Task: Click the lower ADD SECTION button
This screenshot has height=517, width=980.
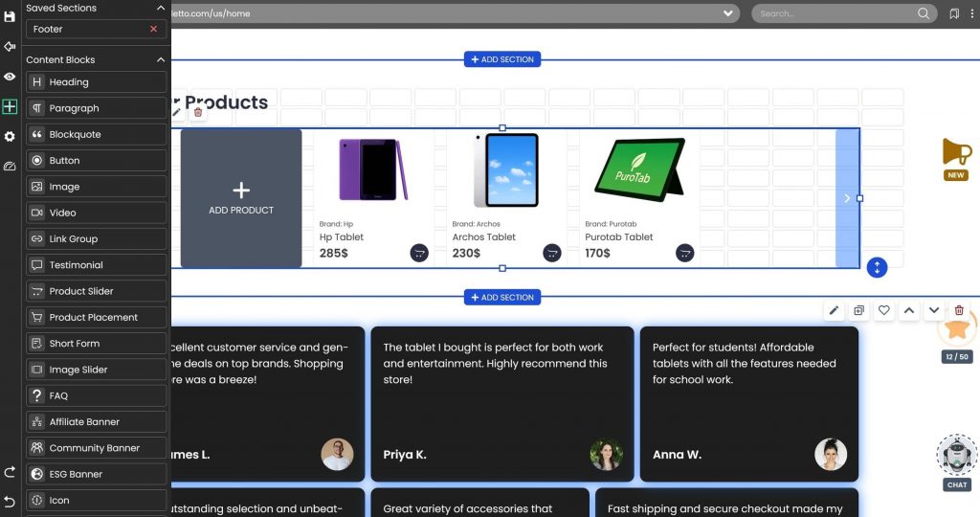Action: point(502,298)
